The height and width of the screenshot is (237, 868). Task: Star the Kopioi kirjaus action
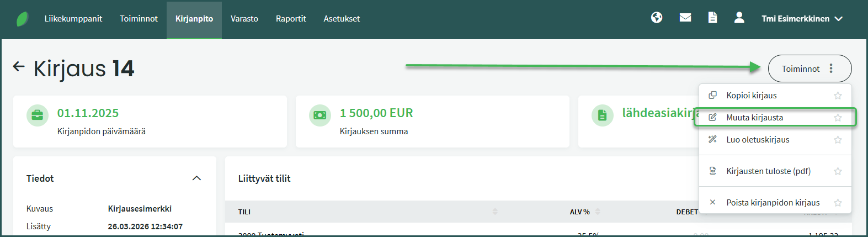838,96
